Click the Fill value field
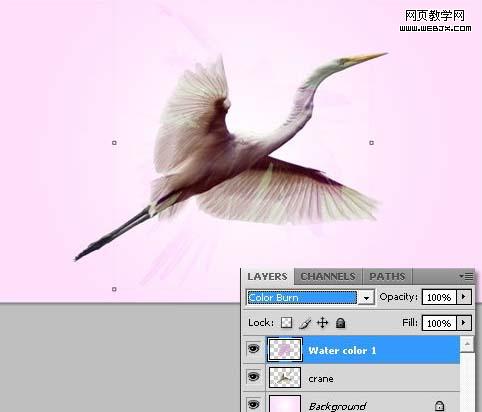The image size is (482, 412). click(x=439, y=323)
